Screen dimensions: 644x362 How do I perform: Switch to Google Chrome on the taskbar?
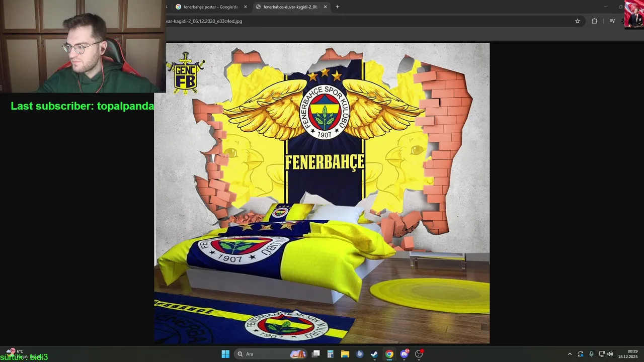click(x=389, y=354)
